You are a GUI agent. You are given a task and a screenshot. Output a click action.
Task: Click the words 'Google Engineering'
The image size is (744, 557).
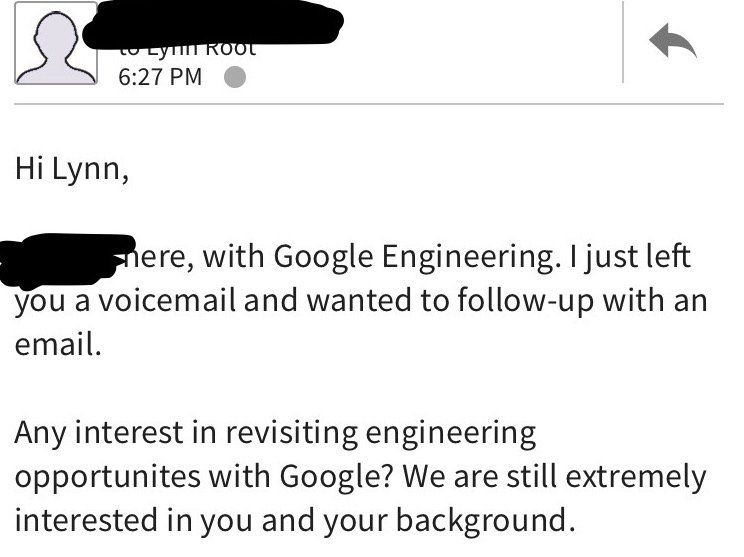(x=412, y=257)
